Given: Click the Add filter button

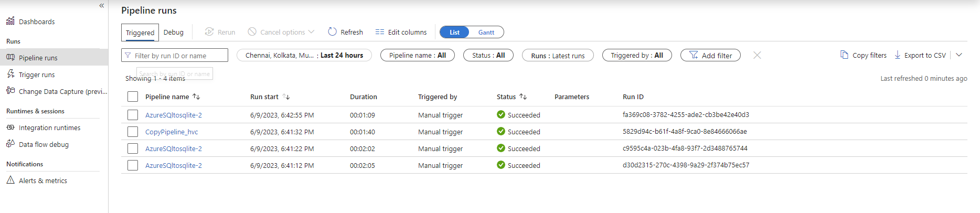Looking at the screenshot, I should click(710, 55).
